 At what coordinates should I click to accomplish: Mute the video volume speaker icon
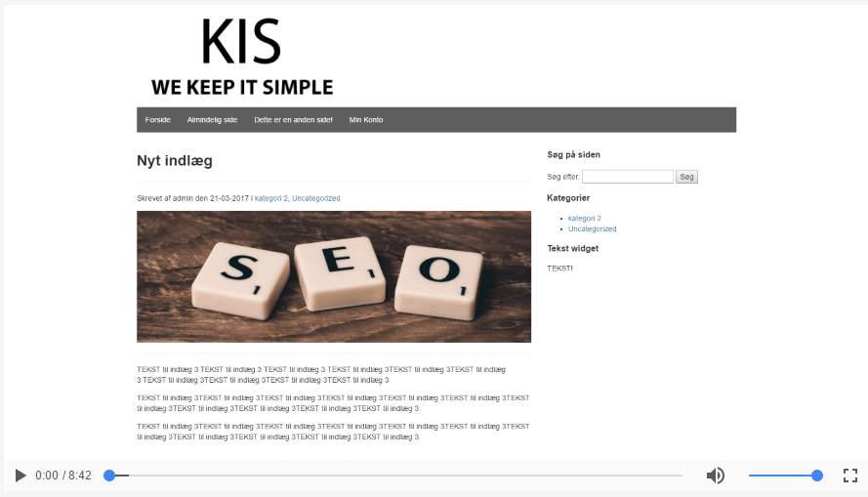click(x=716, y=476)
